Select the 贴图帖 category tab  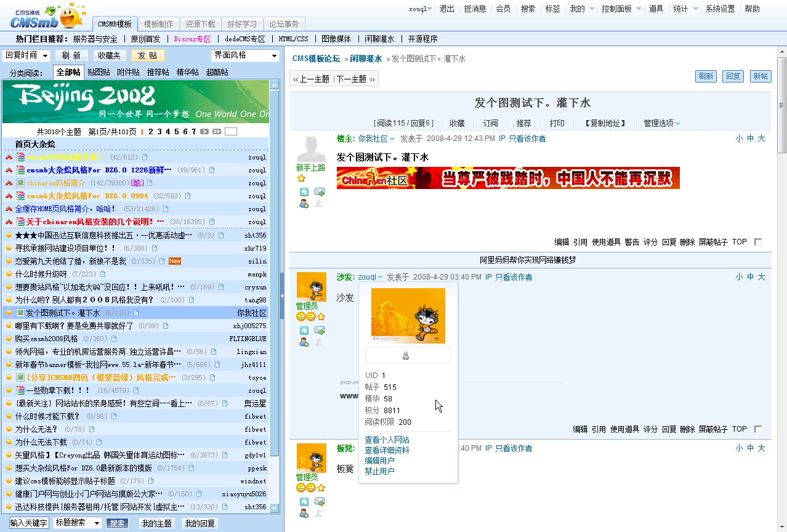coord(99,72)
